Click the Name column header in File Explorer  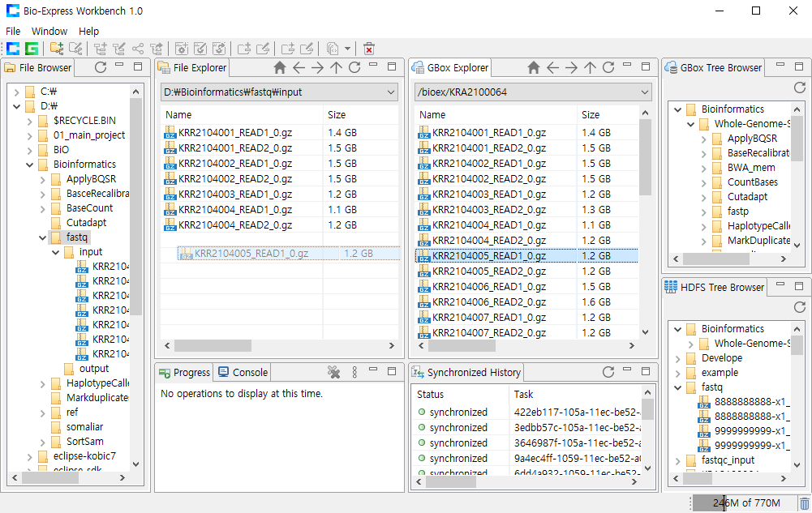(242, 115)
